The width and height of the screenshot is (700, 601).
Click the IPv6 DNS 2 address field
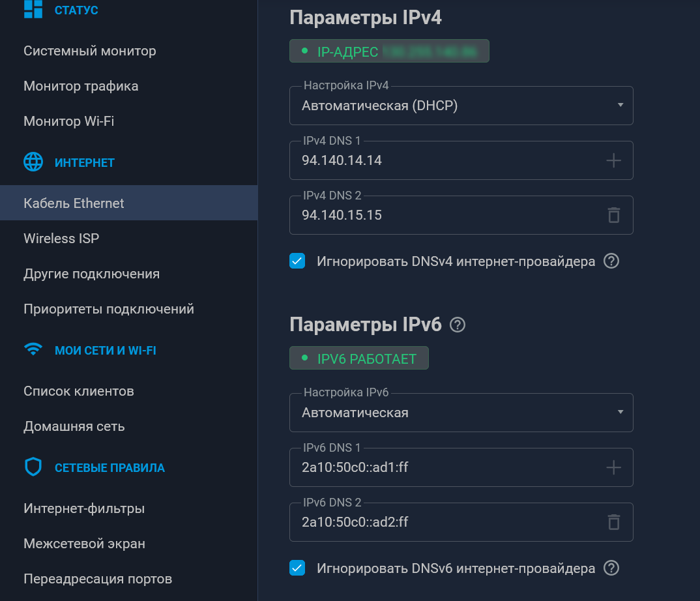point(443,522)
